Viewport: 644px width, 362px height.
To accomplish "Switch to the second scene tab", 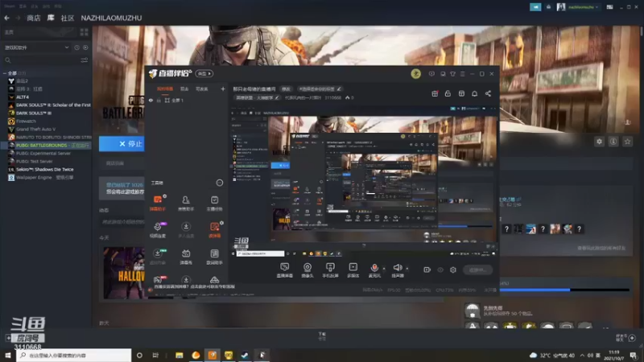I will point(184,88).
